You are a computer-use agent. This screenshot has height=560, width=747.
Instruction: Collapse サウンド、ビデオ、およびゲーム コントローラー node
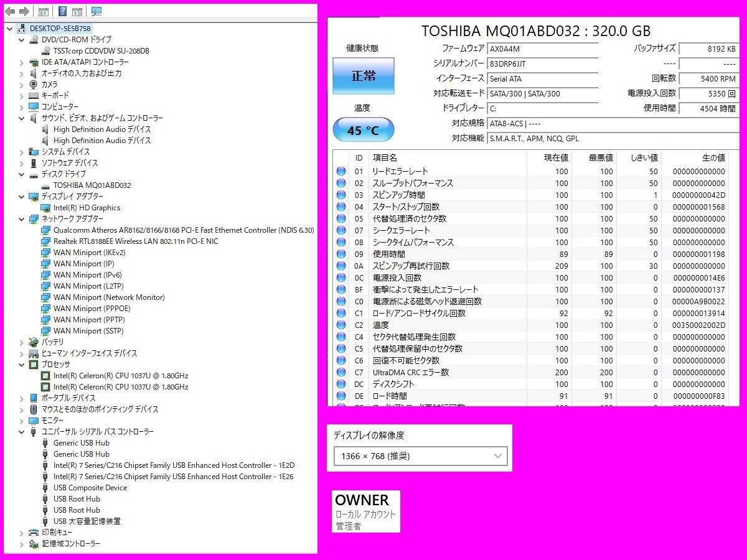tap(22, 118)
